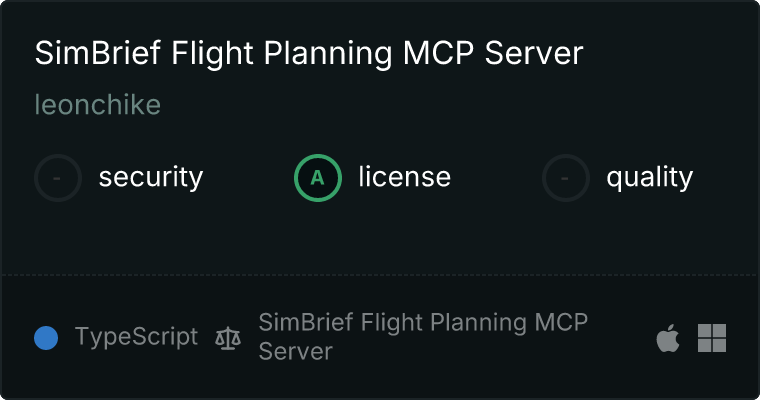Viewport: 760px width, 400px height.
Task: Click the green license grade A badge
Action: [x=318, y=178]
